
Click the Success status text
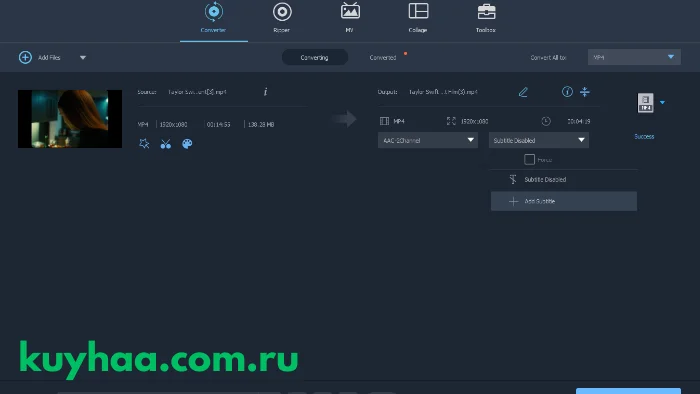click(644, 137)
